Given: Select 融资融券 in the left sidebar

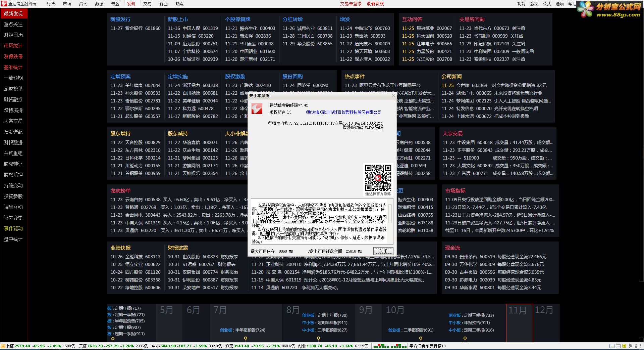Looking at the screenshot, I should 14,99.
